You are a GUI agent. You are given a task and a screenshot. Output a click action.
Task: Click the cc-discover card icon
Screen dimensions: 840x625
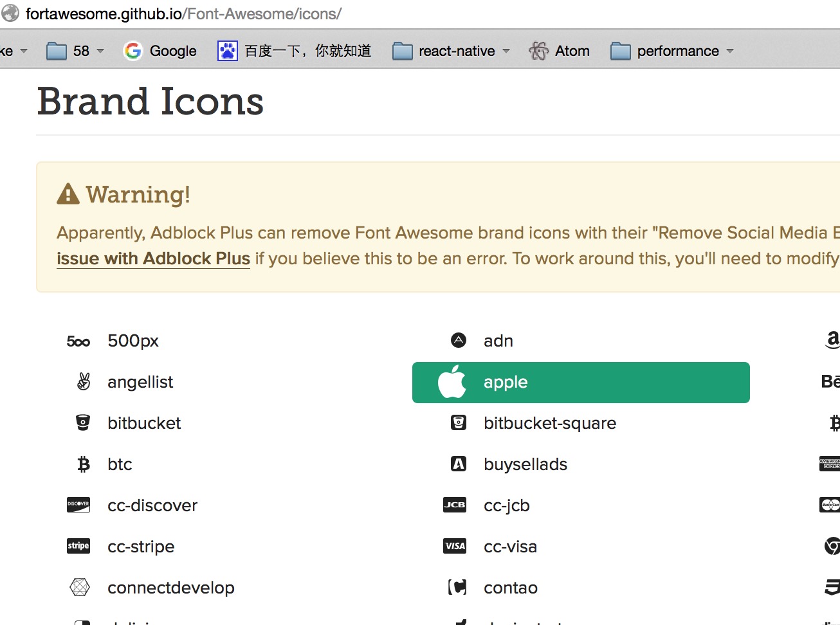pos(78,505)
